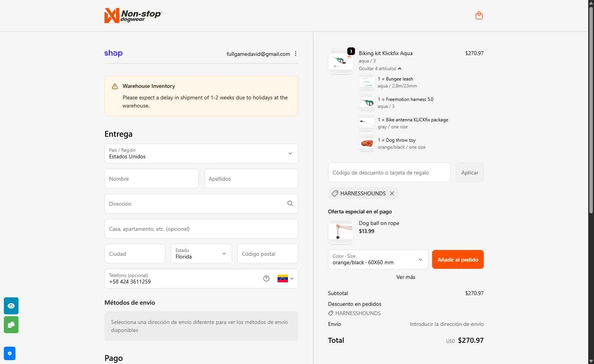
Task: Click the green copy floating button
Action: coord(11,325)
